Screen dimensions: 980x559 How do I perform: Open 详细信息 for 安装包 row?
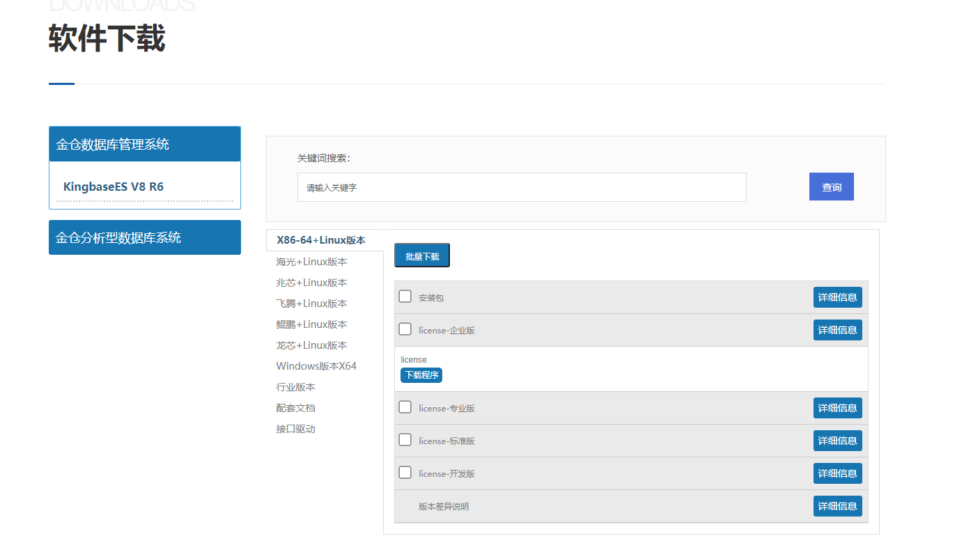pos(837,297)
